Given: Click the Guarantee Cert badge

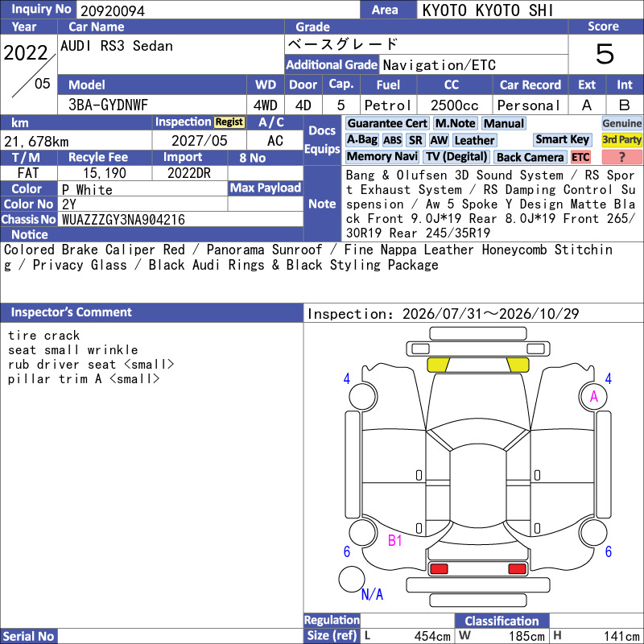Looking at the screenshot, I should coord(387,123).
